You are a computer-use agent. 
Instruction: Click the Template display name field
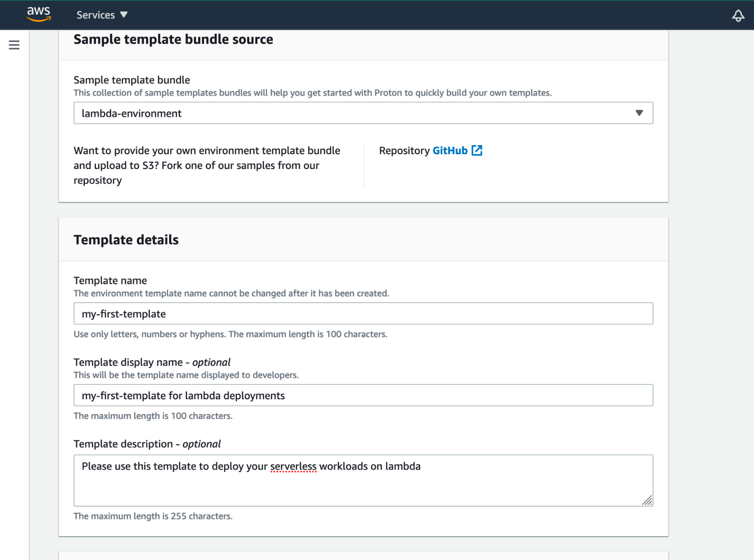point(363,395)
